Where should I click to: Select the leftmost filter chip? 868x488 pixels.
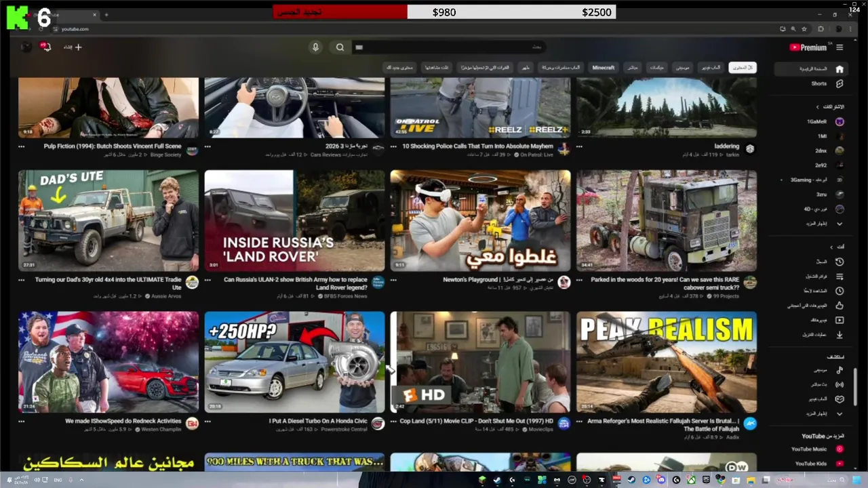(400, 68)
